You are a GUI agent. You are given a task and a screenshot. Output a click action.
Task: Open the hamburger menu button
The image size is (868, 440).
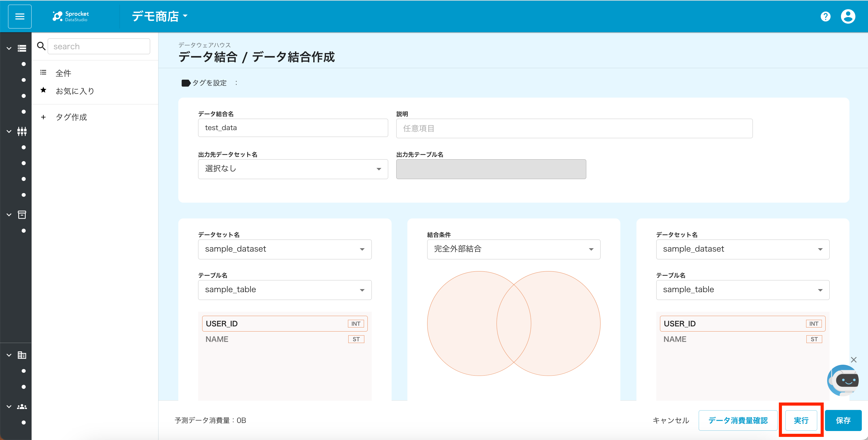coord(20,16)
